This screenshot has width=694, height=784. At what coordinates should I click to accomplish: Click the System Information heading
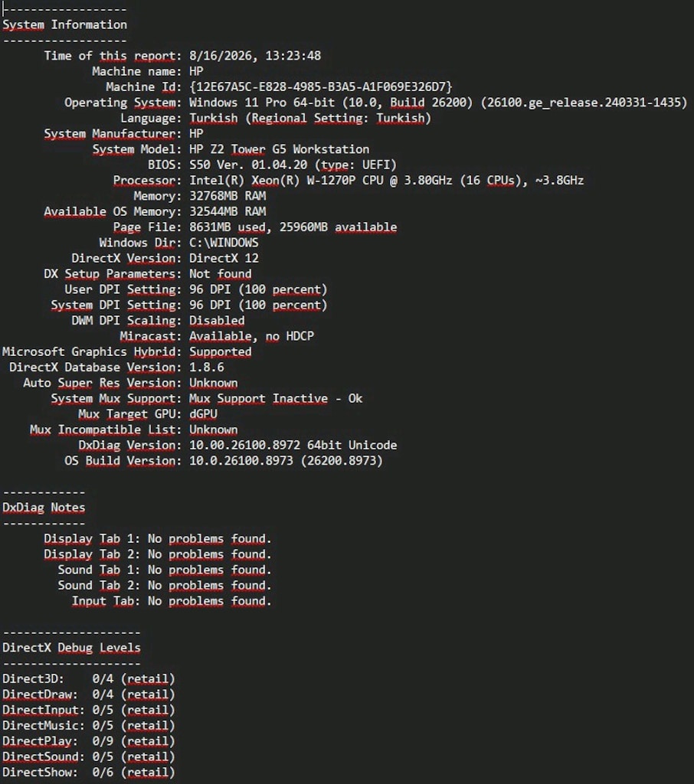click(x=64, y=24)
